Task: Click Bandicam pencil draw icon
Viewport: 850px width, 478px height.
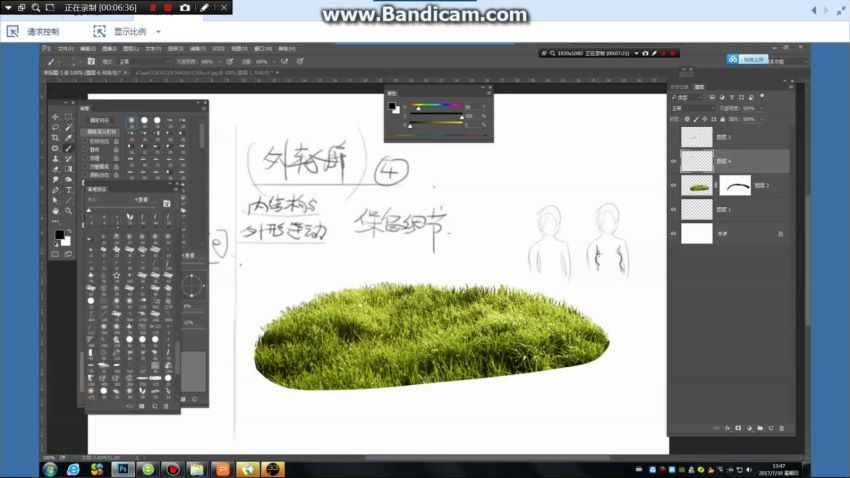Action: [204, 8]
